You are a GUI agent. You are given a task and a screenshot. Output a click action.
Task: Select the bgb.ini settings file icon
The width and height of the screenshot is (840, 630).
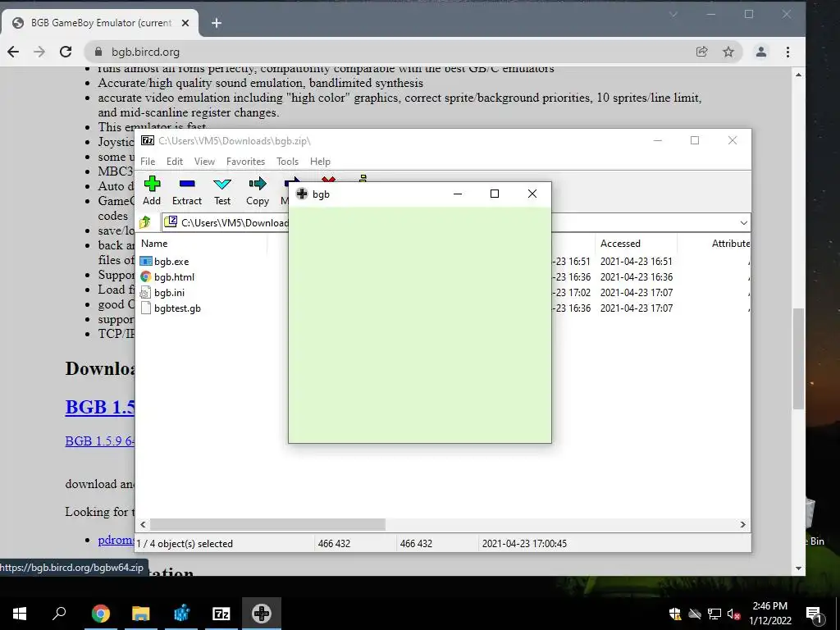click(145, 293)
